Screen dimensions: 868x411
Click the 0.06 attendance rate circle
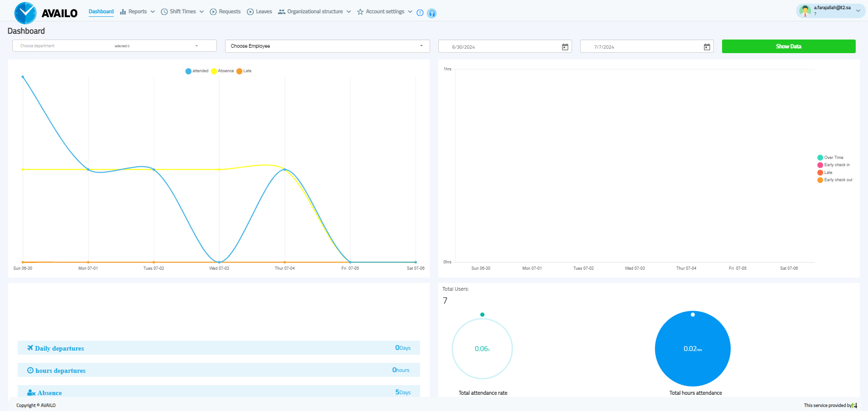point(482,349)
